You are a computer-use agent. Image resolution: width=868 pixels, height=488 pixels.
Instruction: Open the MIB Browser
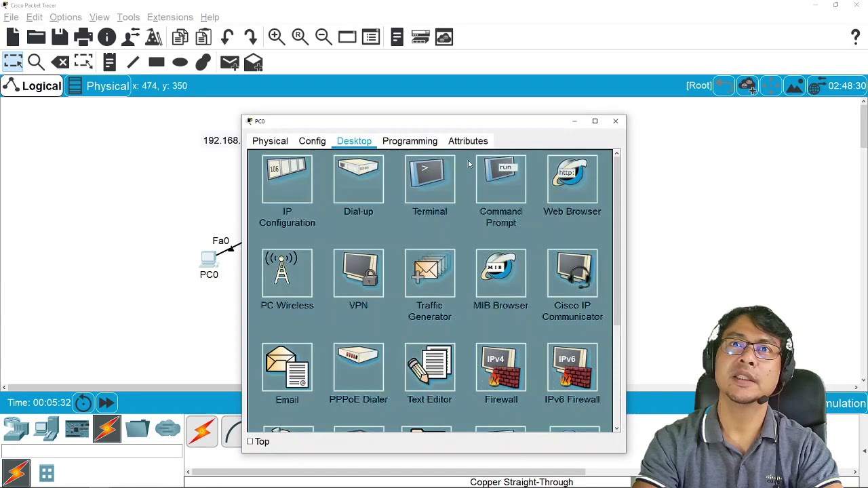click(500, 273)
